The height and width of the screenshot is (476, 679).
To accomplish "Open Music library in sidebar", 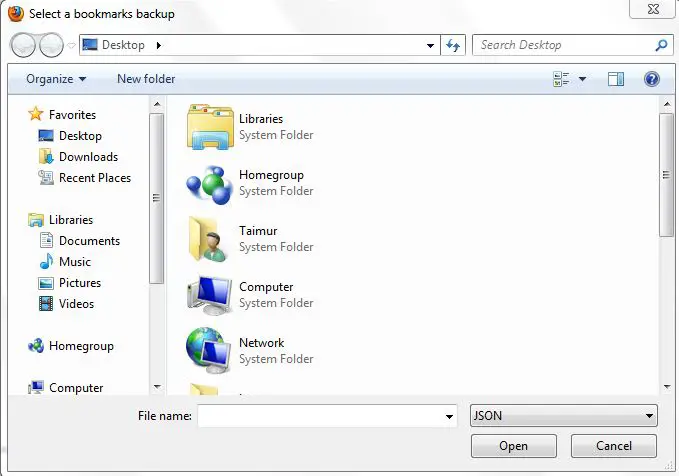I will (x=75, y=262).
